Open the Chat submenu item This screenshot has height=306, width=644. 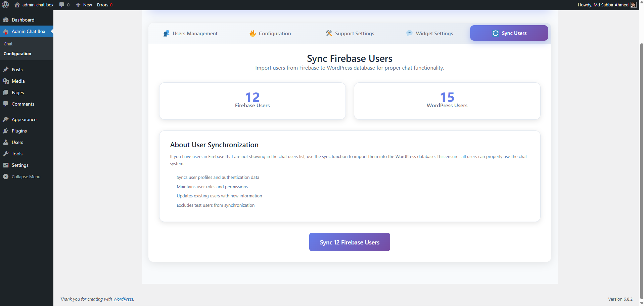tap(27, 44)
